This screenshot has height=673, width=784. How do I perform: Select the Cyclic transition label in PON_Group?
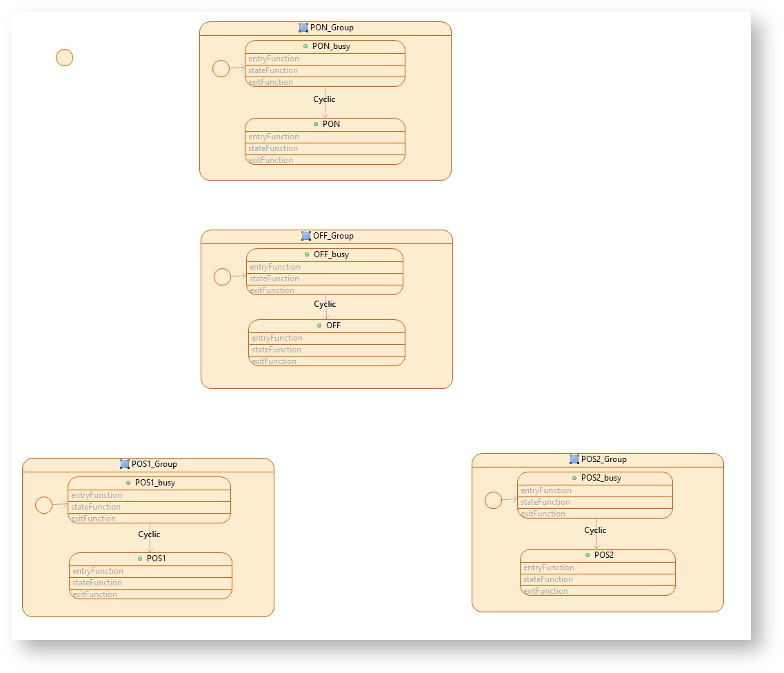(x=324, y=99)
